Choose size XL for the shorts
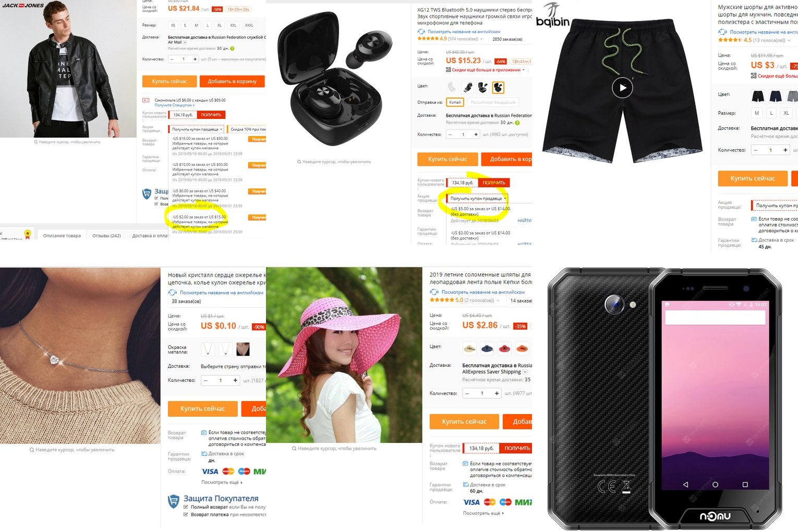Image resolution: width=798 pixels, height=532 pixels. tap(786, 113)
